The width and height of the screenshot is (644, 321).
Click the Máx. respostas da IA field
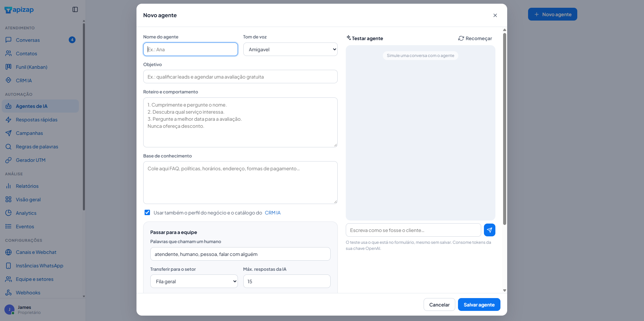pyautogui.click(x=287, y=281)
